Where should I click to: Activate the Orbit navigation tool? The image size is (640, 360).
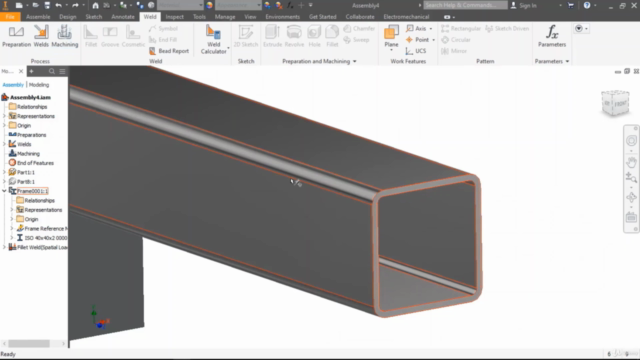tap(631, 198)
